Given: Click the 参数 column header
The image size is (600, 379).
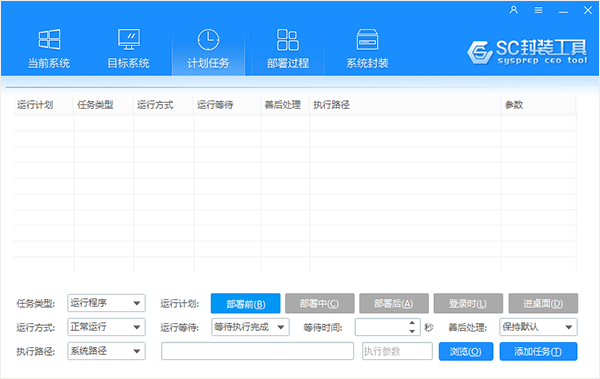Looking at the screenshot, I should [539, 105].
